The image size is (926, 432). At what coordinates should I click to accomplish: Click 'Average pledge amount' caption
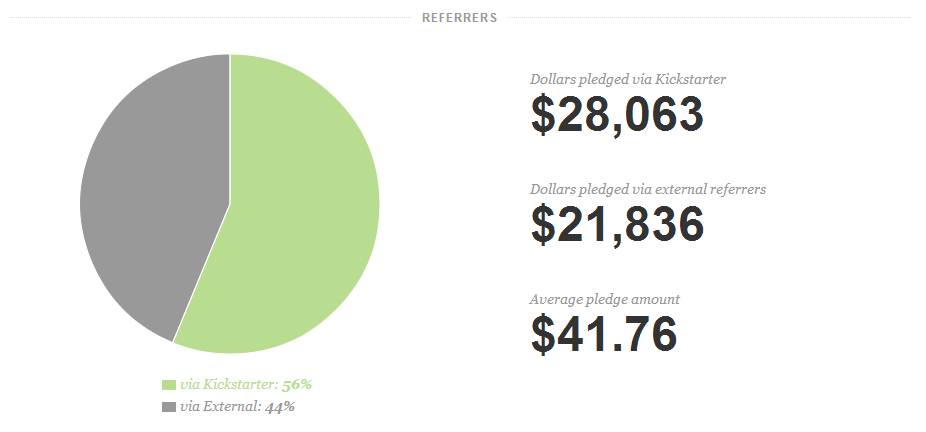[x=605, y=299]
